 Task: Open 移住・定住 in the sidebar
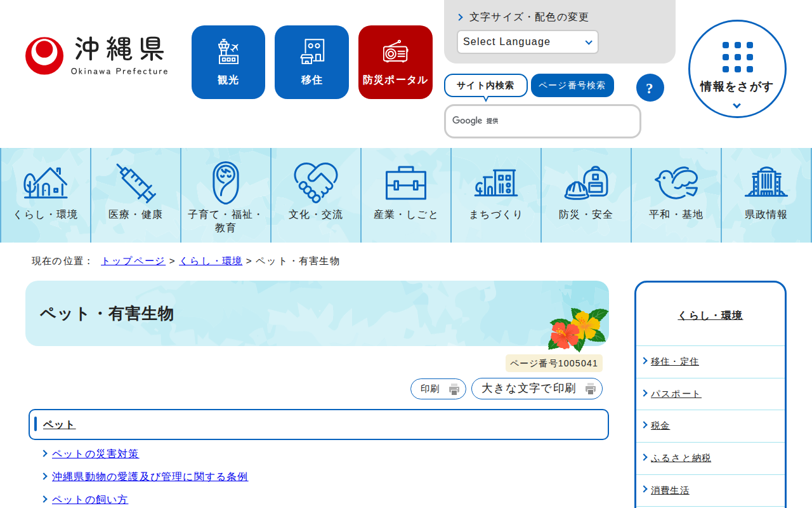(675, 361)
